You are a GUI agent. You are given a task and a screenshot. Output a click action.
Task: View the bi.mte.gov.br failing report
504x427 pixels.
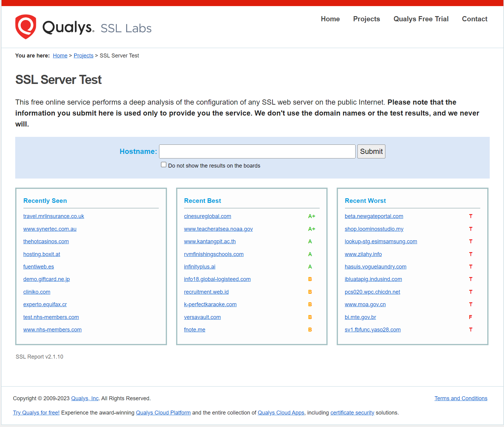(x=360, y=317)
